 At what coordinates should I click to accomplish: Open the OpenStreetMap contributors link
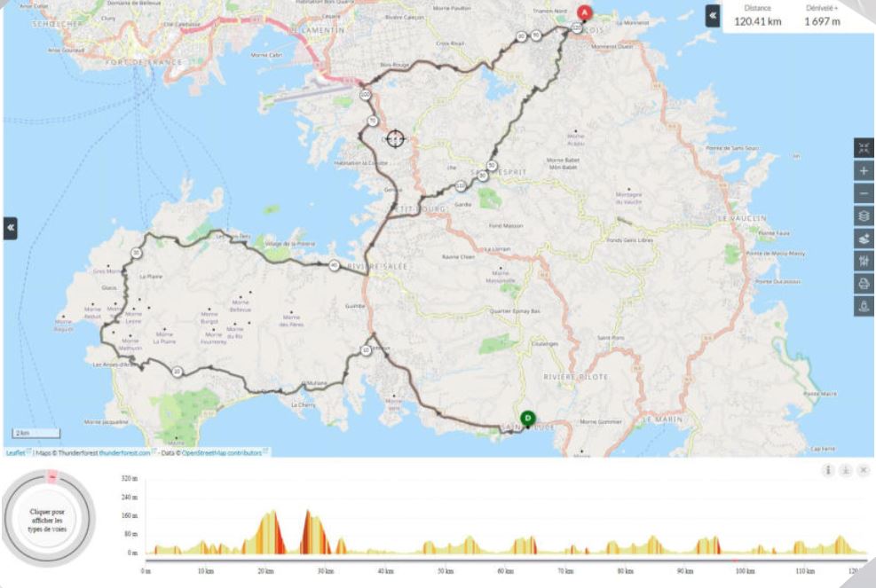(222, 453)
